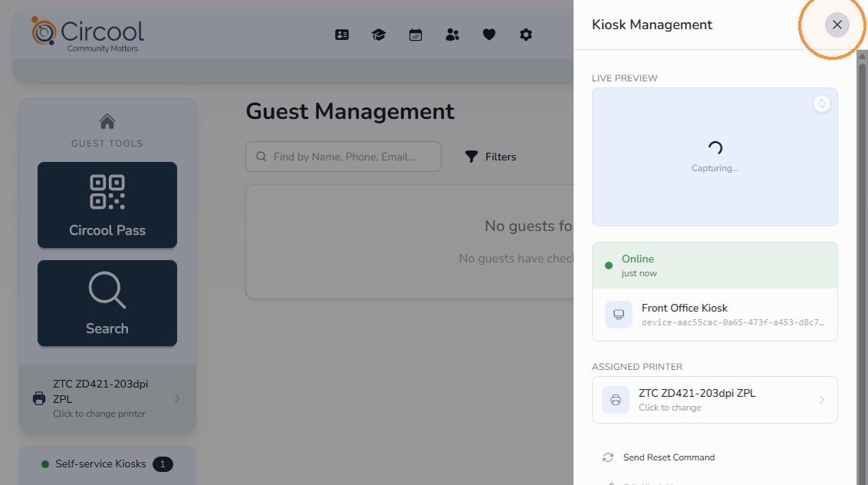Click the green online status dot in panel

pyautogui.click(x=609, y=266)
